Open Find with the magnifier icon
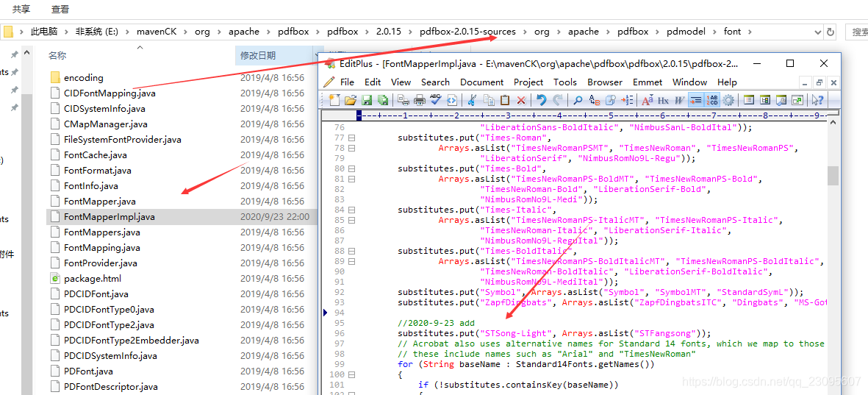Screen dimensions: 868x395 click(x=578, y=100)
